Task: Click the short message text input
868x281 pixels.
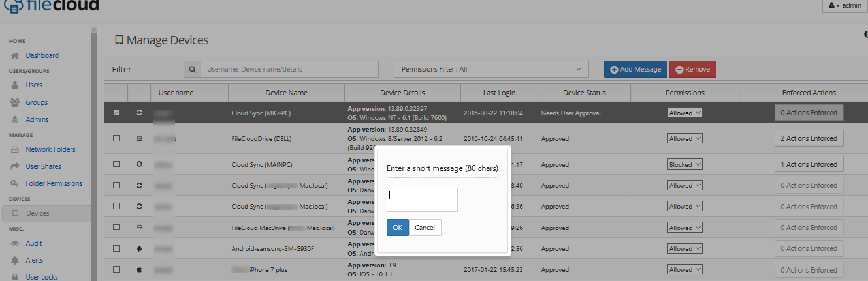Action: tap(422, 200)
